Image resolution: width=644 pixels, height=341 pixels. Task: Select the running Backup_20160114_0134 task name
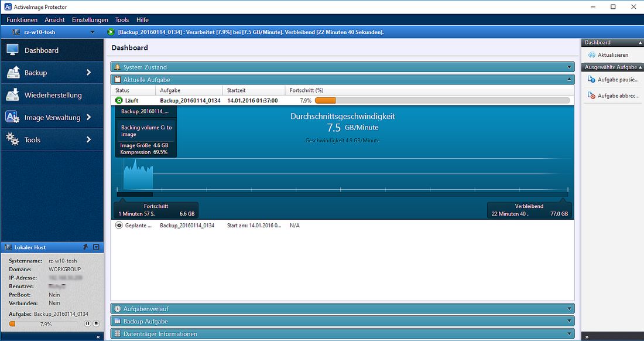[x=190, y=100]
